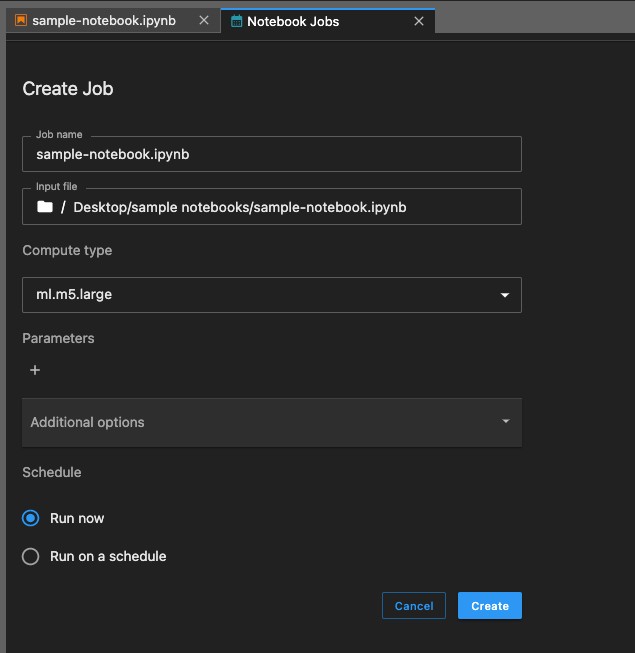The width and height of the screenshot is (635, 653).
Task: Open the ml.m5.large compute type dropdown
Action: coord(272,295)
